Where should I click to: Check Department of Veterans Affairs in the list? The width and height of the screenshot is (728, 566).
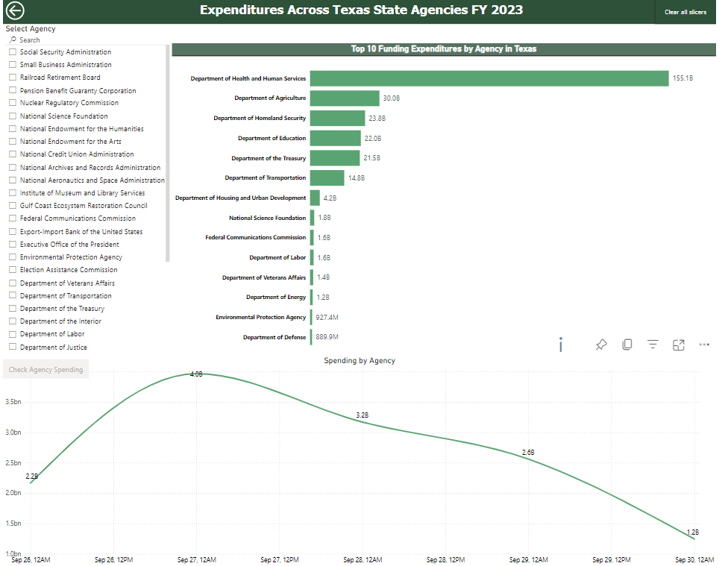pyautogui.click(x=12, y=283)
